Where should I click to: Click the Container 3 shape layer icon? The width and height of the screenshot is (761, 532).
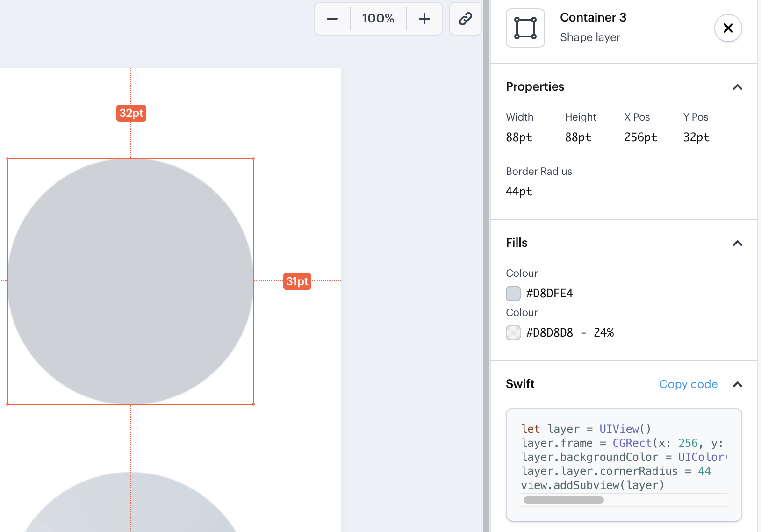[525, 28]
